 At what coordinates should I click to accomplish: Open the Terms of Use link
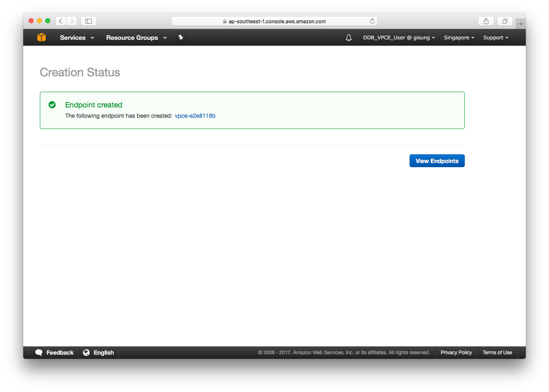click(497, 353)
